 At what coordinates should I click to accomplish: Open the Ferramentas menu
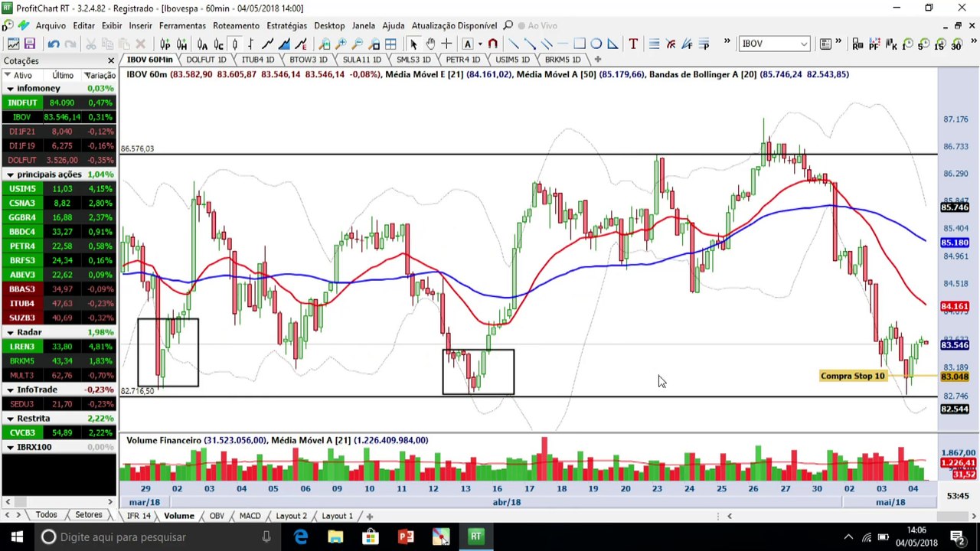(182, 25)
